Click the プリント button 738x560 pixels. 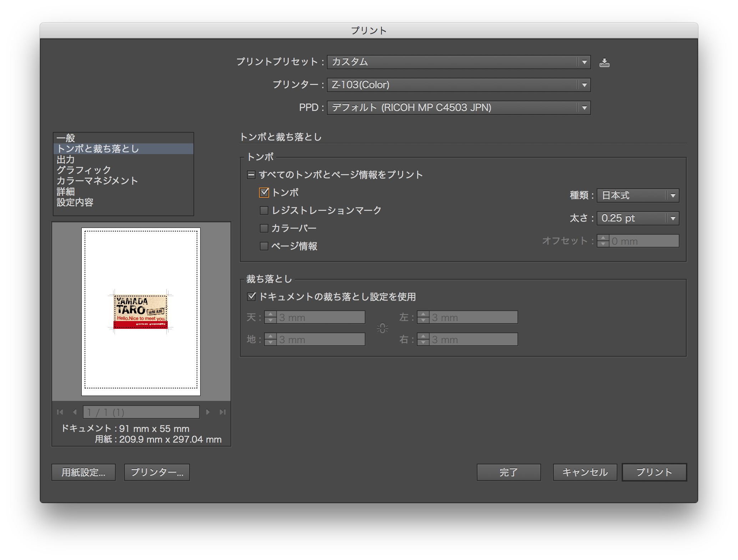(x=654, y=472)
